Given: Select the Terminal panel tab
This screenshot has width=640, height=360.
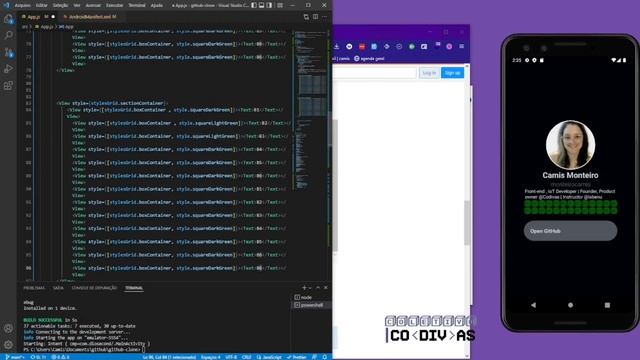Looking at the screenshot, I should 134,288.
